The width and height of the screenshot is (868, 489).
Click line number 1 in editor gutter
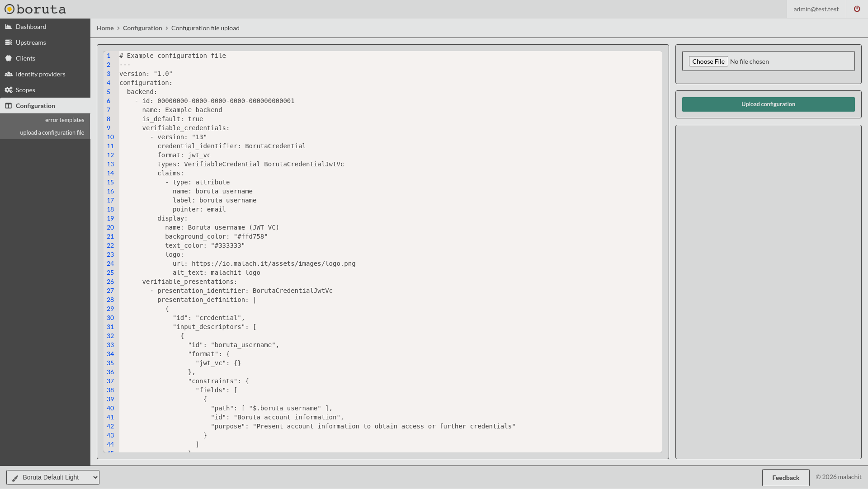coord(108,56)
